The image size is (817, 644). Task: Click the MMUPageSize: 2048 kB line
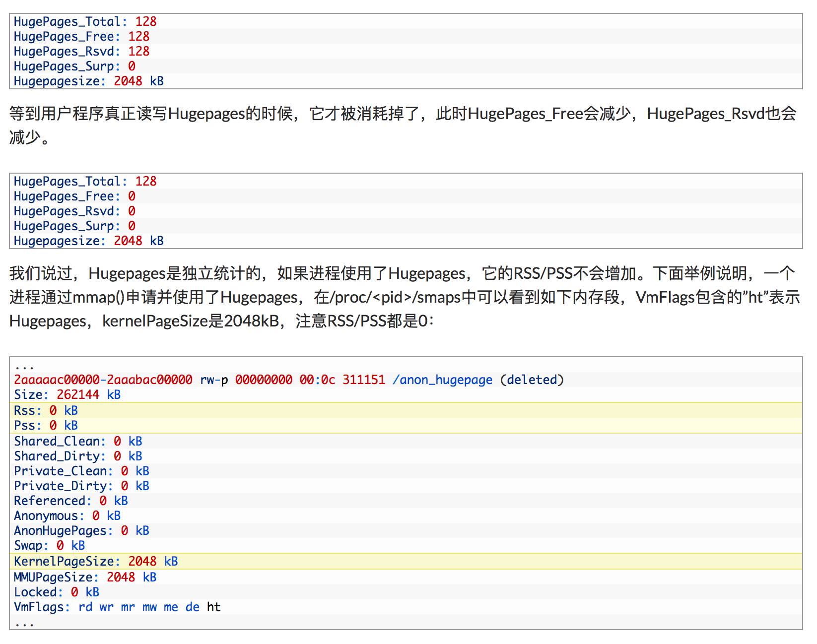(x=85, y=578)
